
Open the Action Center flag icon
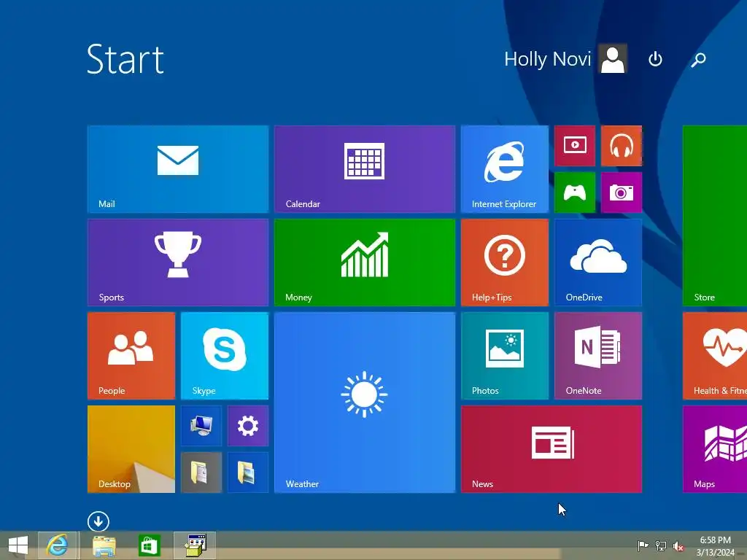coord(642,545)
